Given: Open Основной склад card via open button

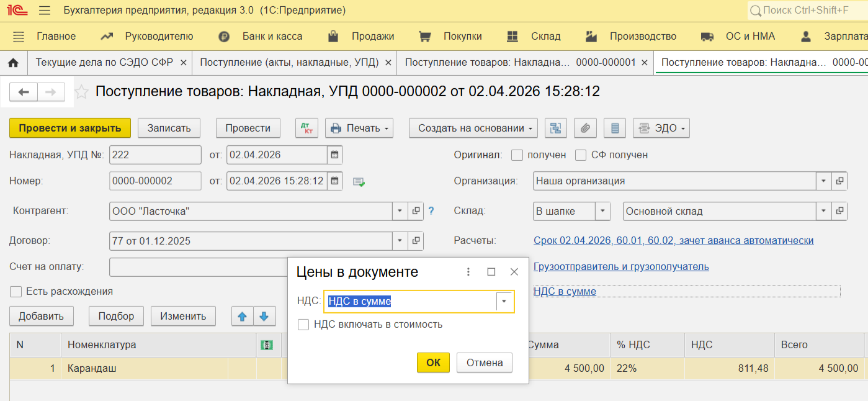Looking at the screenshot, I should 839,211.
